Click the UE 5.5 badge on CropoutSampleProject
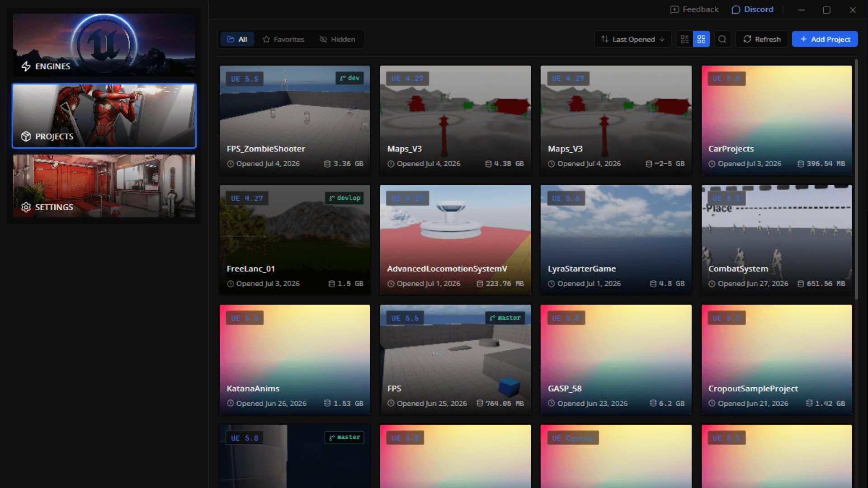Image resolution: width=868 pixels, height=488 pixels. pos(726,318)
